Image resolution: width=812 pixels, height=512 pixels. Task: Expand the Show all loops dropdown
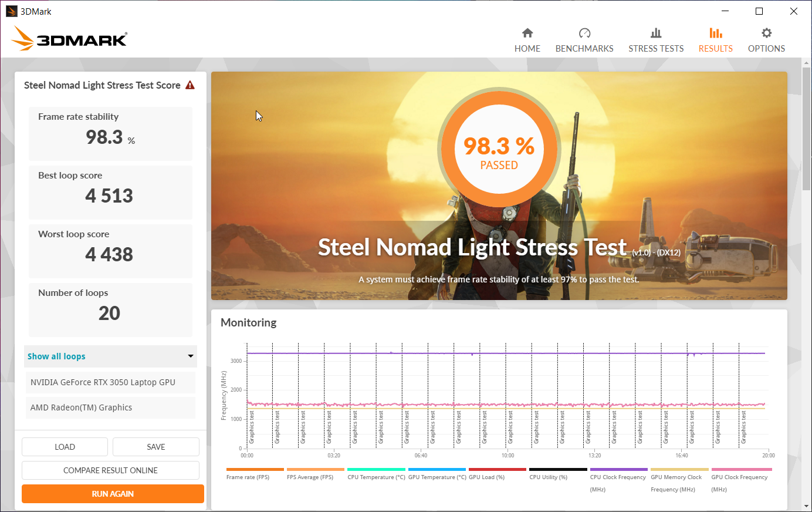110,356
